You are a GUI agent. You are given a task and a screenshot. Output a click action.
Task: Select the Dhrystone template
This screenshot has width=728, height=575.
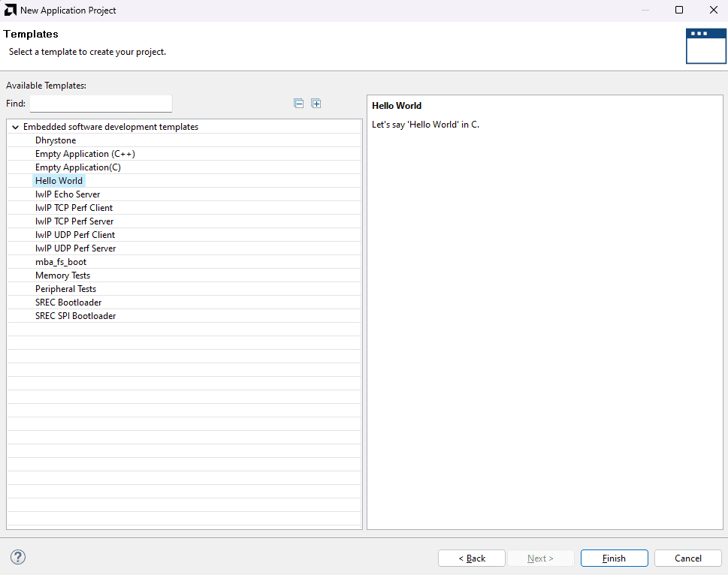[56, 140]
